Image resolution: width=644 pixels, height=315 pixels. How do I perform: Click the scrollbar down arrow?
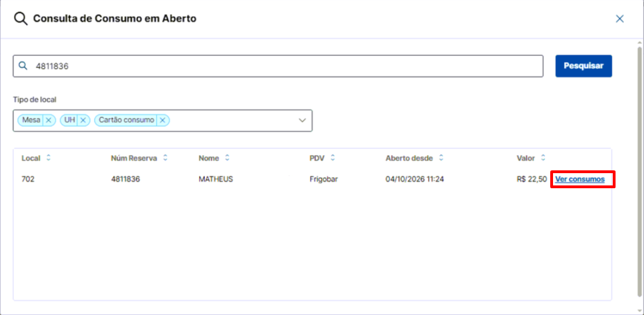pyautogui.click(x=640, y=311)
